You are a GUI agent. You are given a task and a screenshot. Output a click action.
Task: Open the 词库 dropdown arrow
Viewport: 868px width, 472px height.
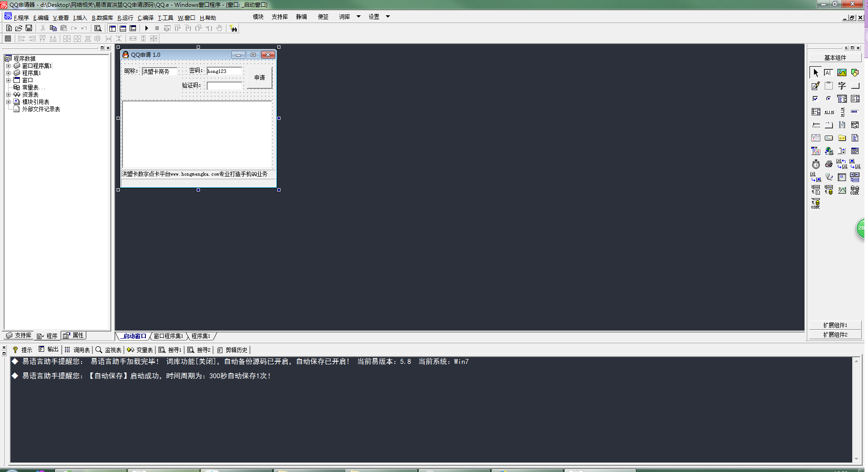pyautogui.click(x=358, y=17)
